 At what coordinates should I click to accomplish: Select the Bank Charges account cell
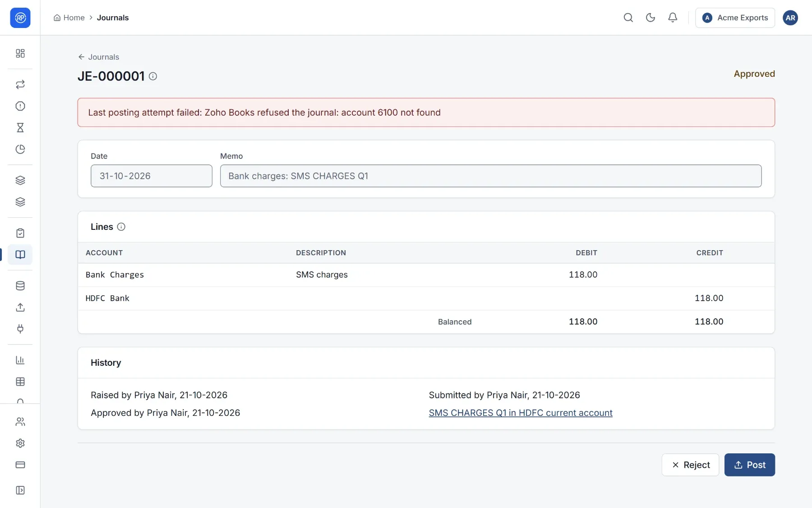115,275
